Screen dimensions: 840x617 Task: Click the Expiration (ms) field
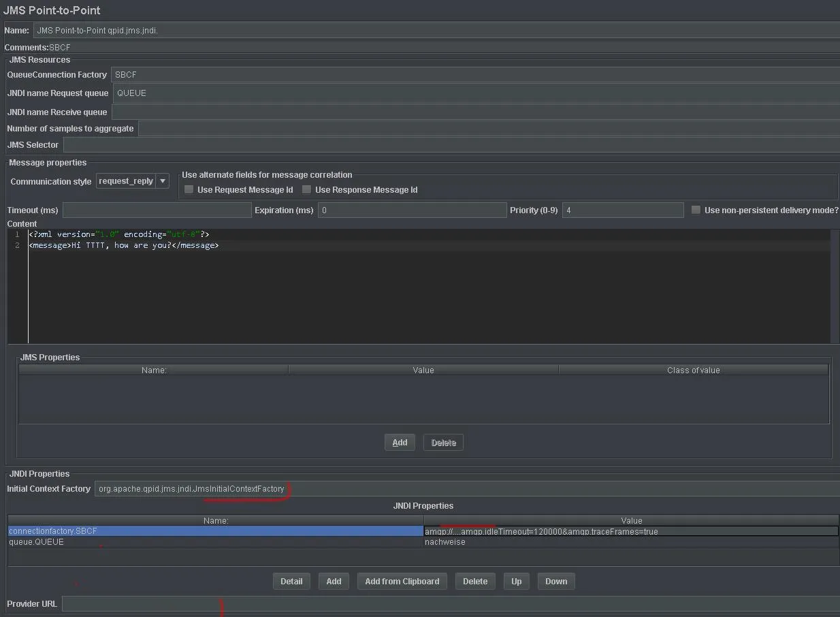(413, 210)
